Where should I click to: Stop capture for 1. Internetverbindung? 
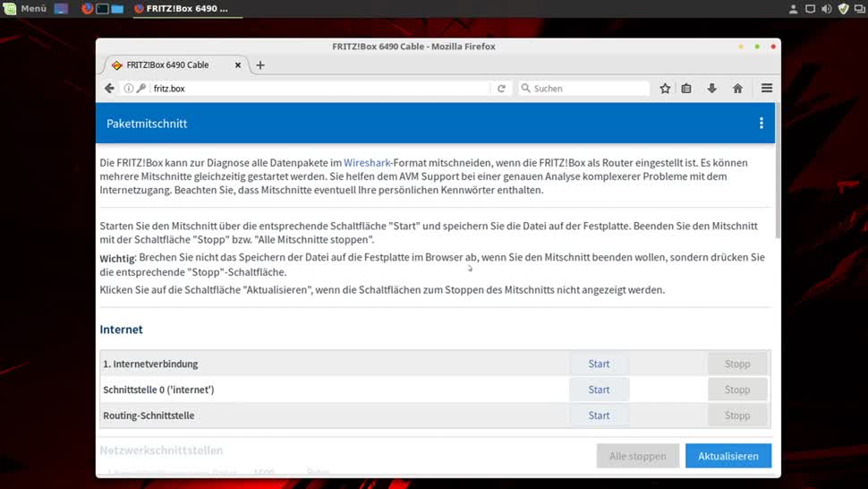[x=737, y=364]
